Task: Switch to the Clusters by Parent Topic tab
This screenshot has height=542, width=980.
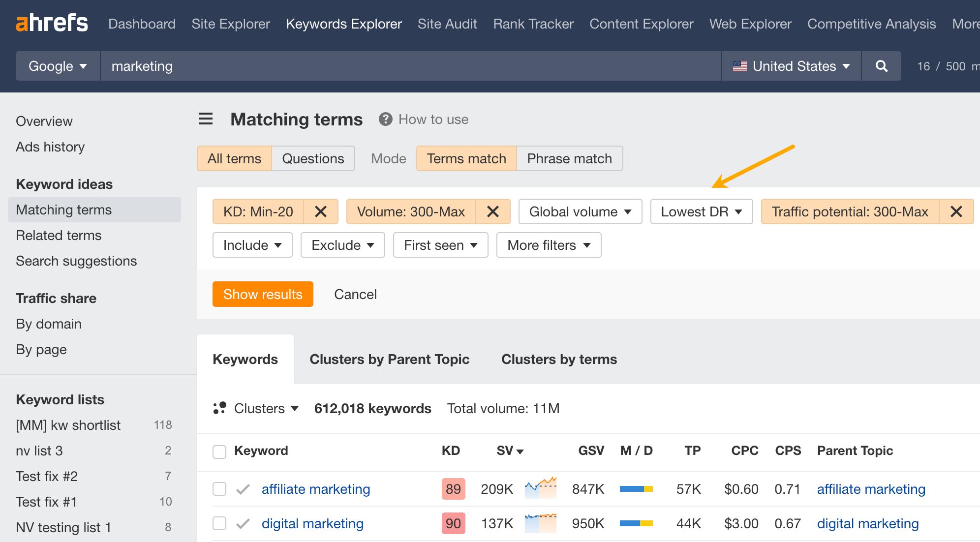Action: point(389,359)
